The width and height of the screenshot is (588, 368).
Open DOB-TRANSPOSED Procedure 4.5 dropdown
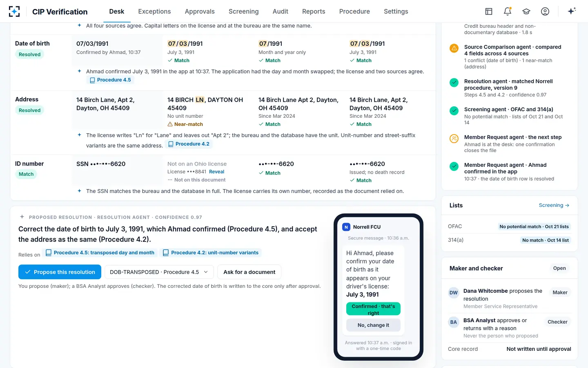tap(159, 272)
